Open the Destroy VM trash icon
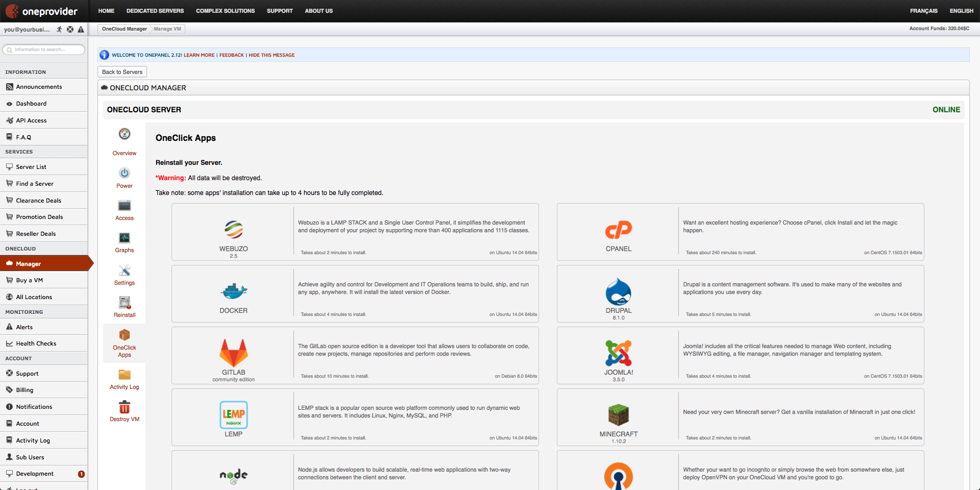 125,407
